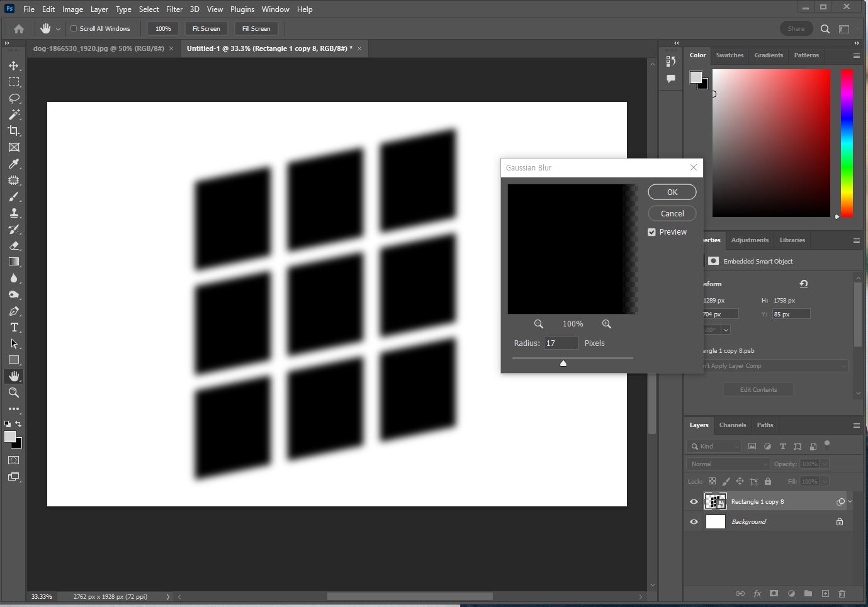Select the Move tool
Image resolution: width=868 pixels, height=607 pixels.
pyautogui.click(x=14, y=65)
